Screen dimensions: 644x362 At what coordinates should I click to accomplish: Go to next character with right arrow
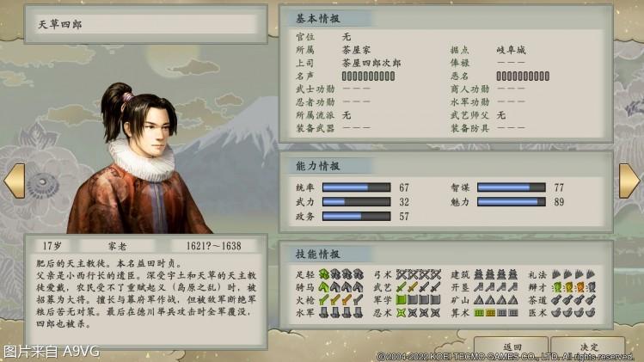629,181
